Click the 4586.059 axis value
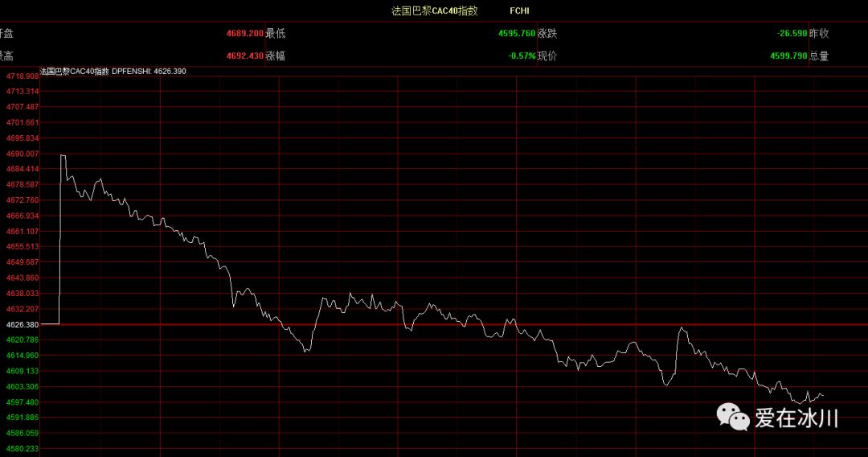The height and width of the screenshot is (457, 868). [x=23, y=433]
